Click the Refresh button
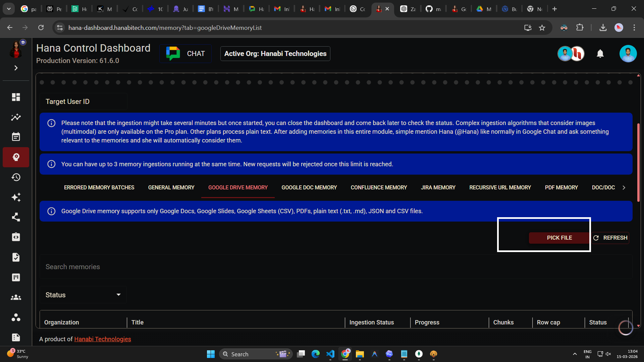This screenshot has height=362, width=644. (x=610, y=238)
